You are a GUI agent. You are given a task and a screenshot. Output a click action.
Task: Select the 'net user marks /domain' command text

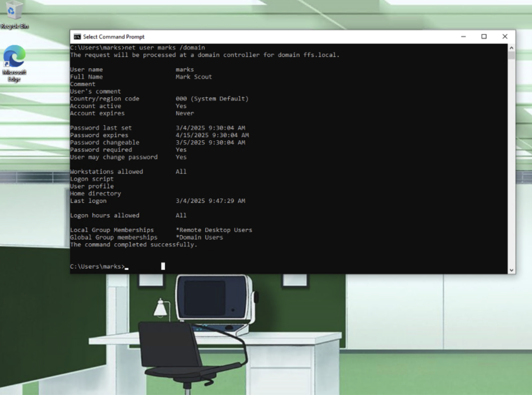pos(164,47)
